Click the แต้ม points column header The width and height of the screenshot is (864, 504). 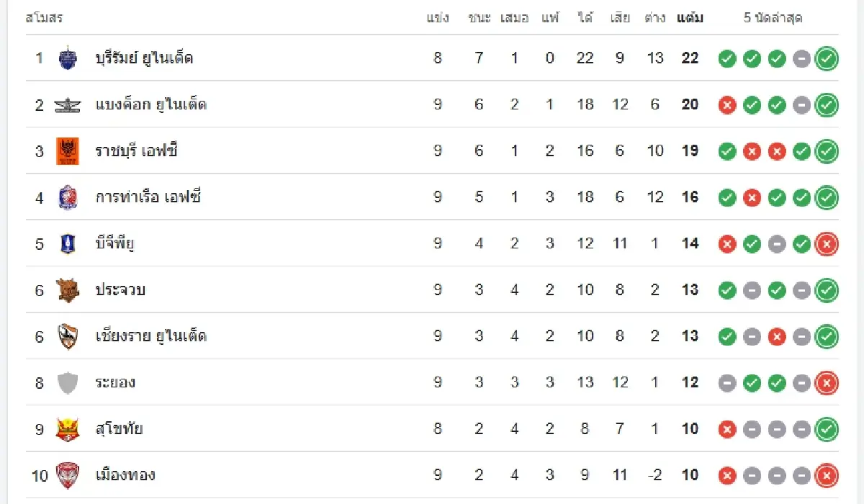[x=690, y=18]
